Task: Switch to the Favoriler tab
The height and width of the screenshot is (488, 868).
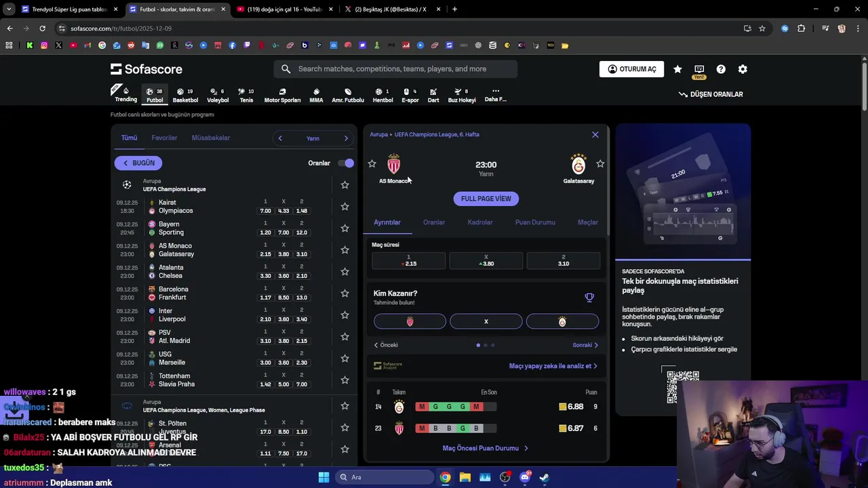Action: click(x=164, y=138)
